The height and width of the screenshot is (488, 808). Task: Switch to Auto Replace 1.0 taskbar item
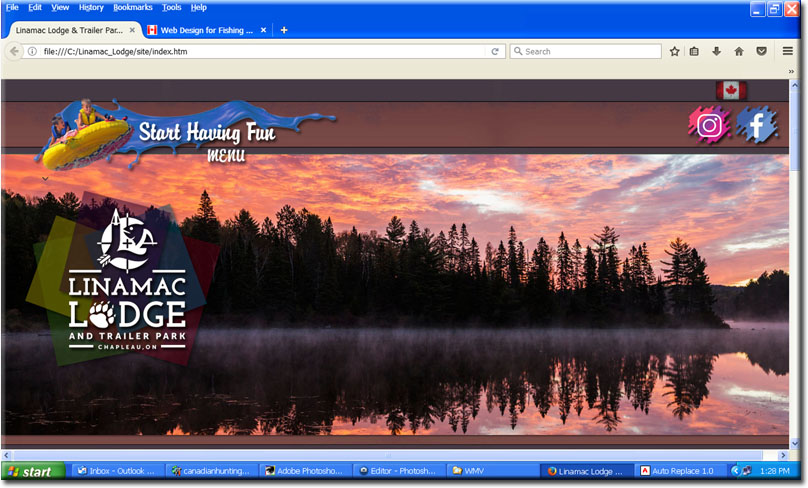[679, 470]
